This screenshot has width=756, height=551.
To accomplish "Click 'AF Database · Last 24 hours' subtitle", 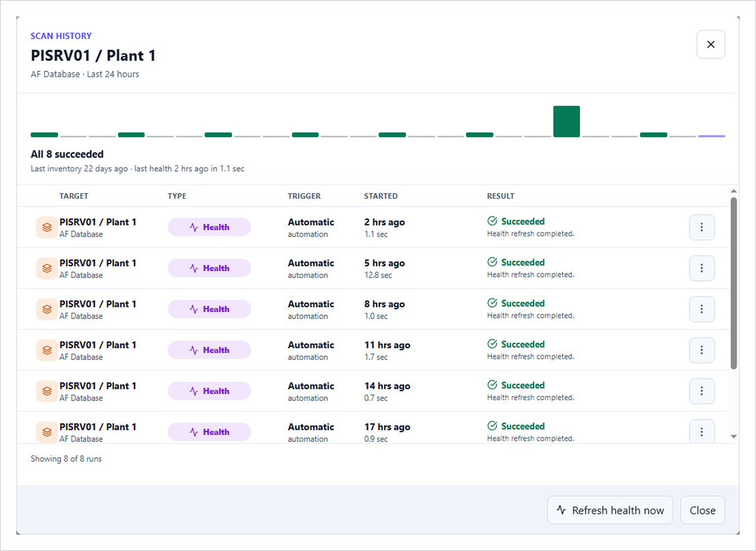I will [x=85, y=74].
